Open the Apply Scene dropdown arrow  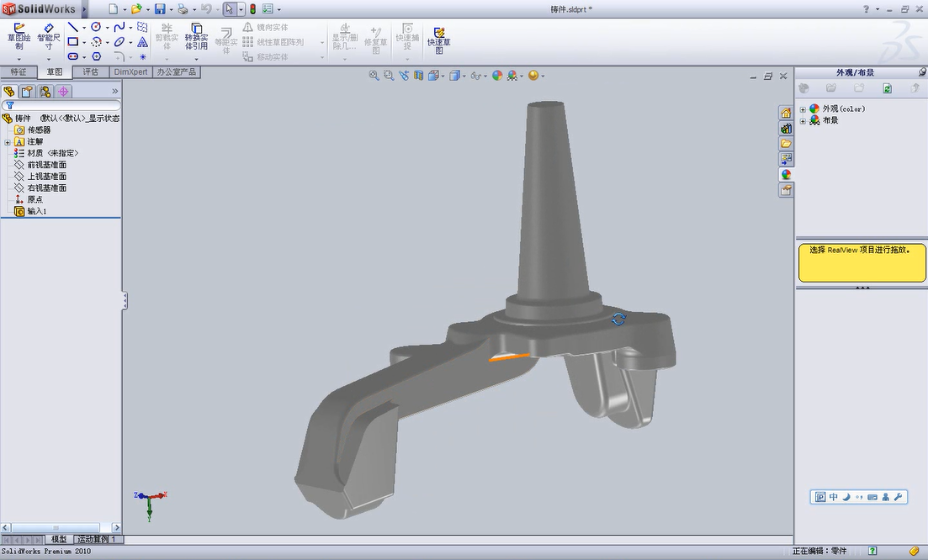point(522,77)
